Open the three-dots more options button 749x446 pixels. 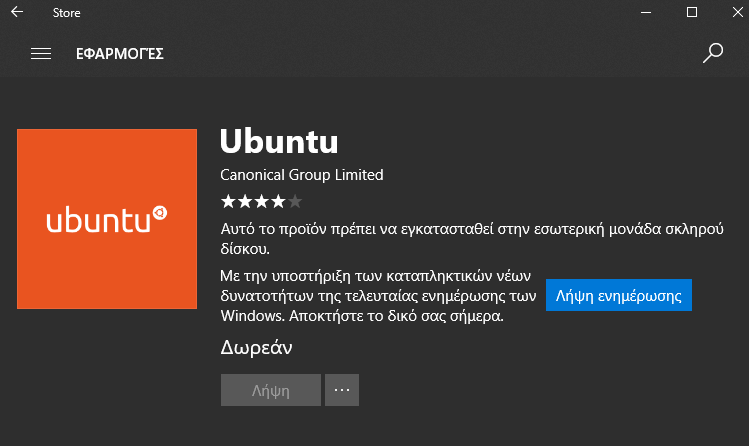coord(342,390)
